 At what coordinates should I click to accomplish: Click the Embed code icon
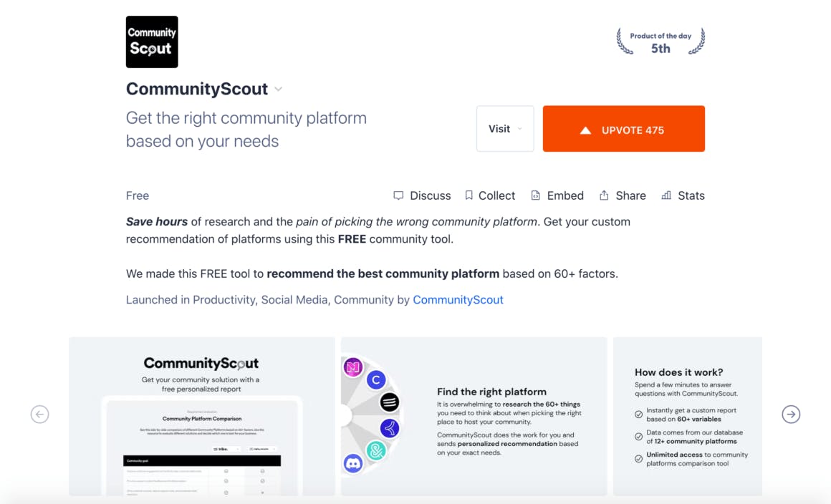coord(535,195)
